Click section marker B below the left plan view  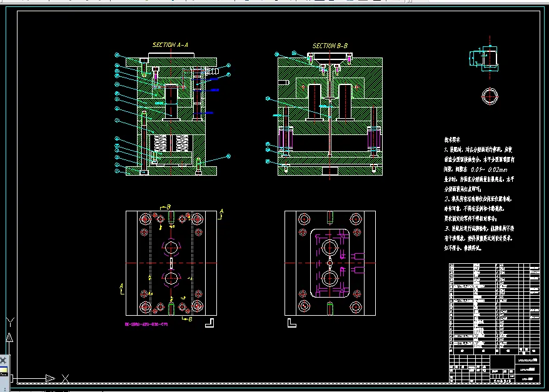point(188,319)
